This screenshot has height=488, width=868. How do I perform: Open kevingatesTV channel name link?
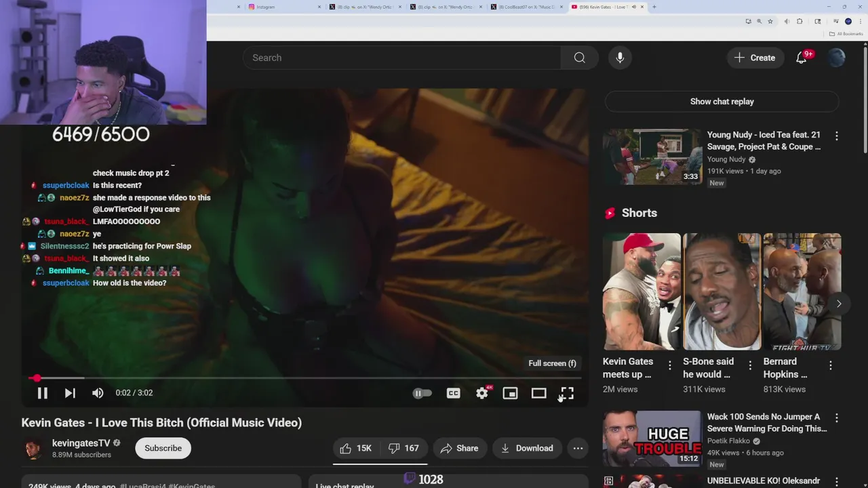click(81, 443)
